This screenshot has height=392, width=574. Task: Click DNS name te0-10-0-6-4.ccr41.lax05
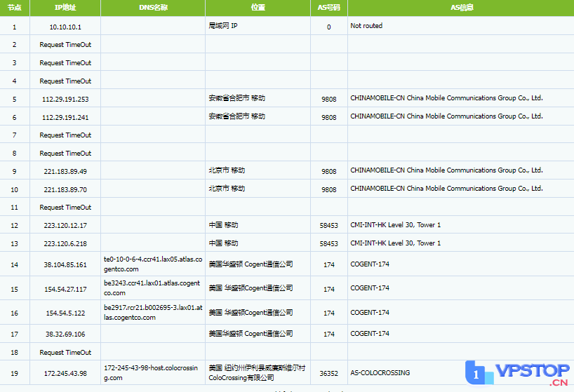coord(153,264)
